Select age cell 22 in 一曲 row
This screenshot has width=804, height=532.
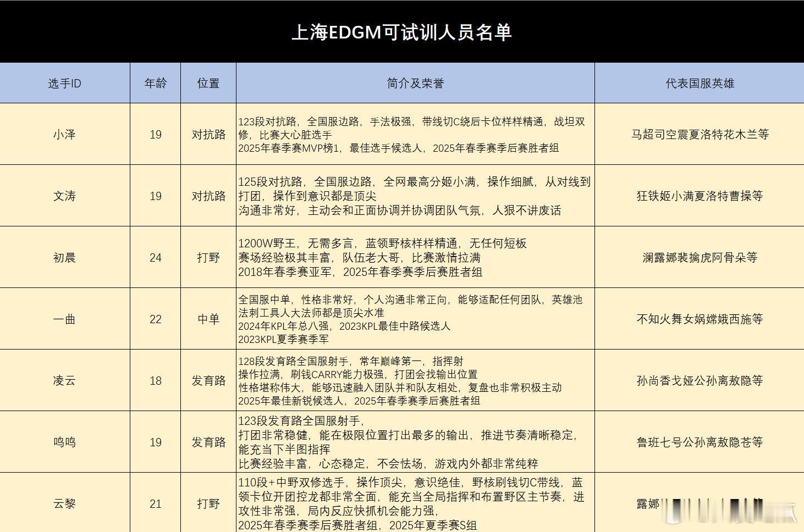pos(156,319)
